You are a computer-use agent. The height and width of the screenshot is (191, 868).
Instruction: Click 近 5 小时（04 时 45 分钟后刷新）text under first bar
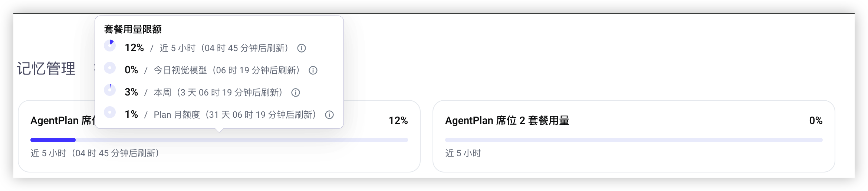pyautogui.click(x=95, y=153)
